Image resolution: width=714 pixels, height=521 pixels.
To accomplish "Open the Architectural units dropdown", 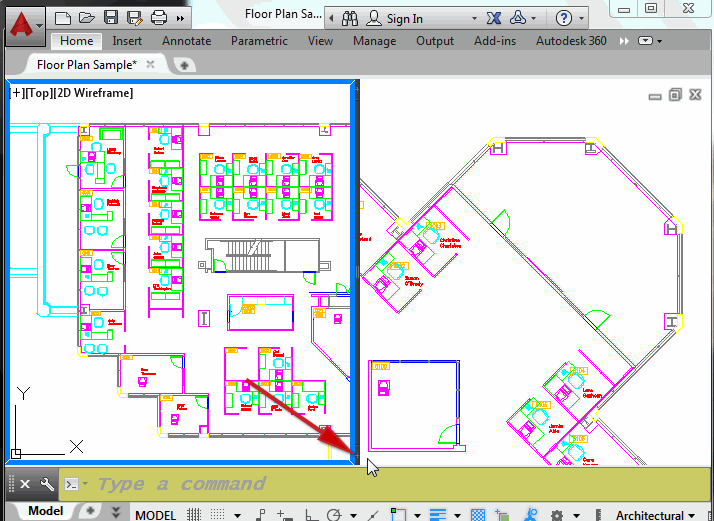I will [x=656, y=515].
